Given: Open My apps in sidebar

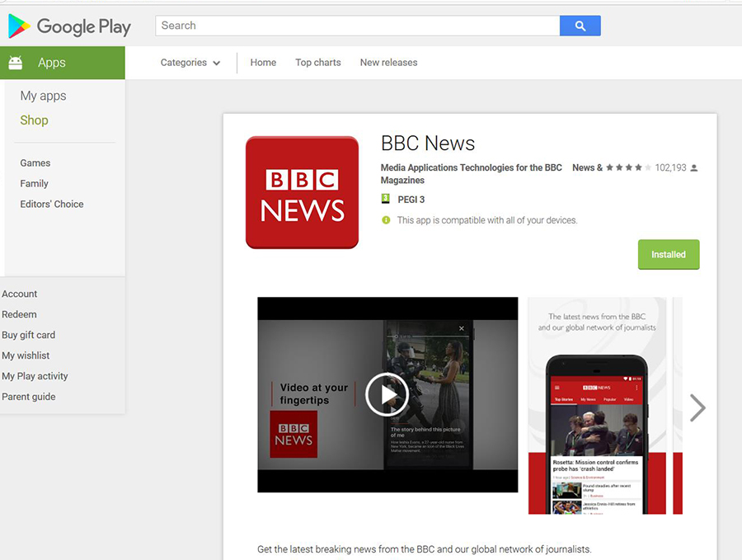Looking at the screenshot, I should point(43,96).
